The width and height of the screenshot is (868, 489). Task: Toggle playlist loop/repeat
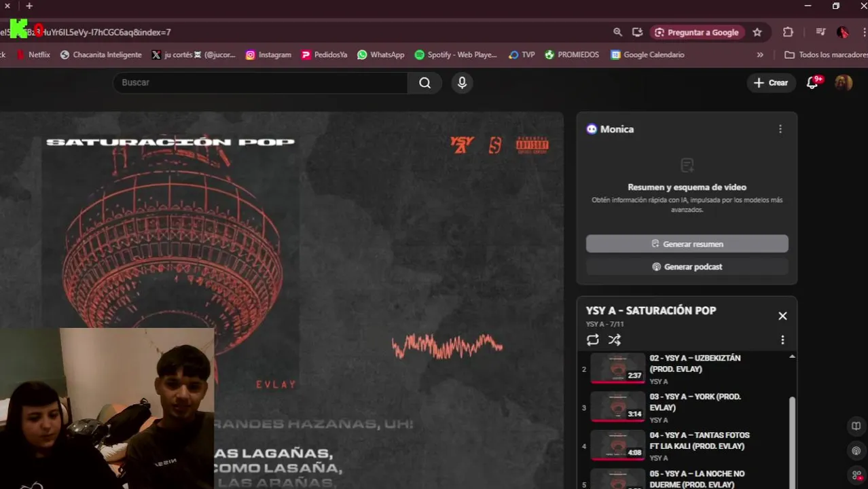[x=593, y=340]
